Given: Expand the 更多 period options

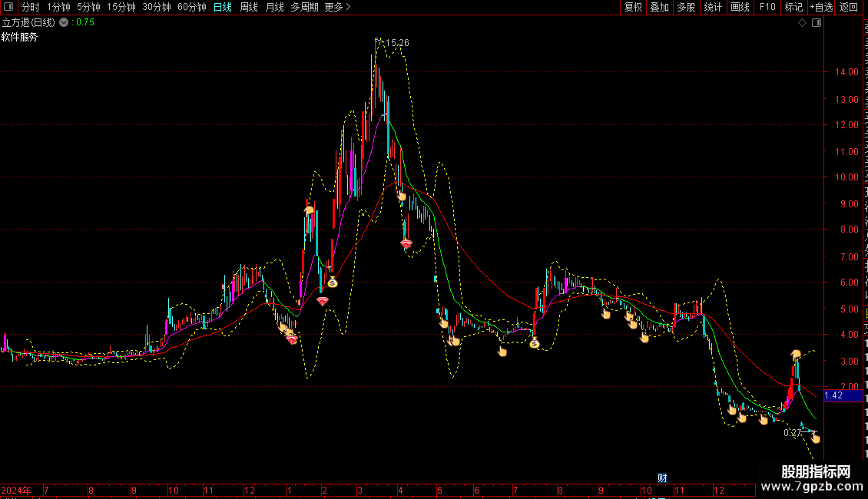Looking at the screenshot, I should [337, 7].
